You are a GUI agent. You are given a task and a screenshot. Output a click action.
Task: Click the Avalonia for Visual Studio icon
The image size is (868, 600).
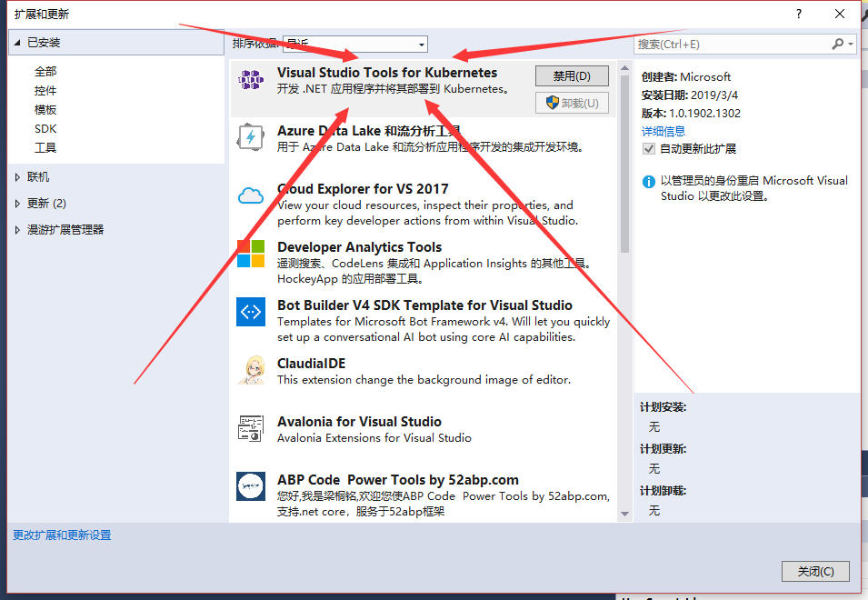coord(251,428)
